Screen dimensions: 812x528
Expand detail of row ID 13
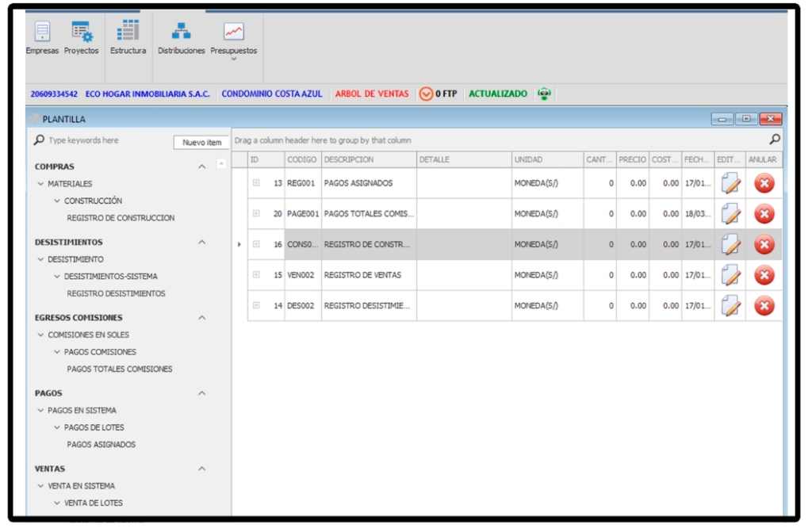[x=256, y=182]
